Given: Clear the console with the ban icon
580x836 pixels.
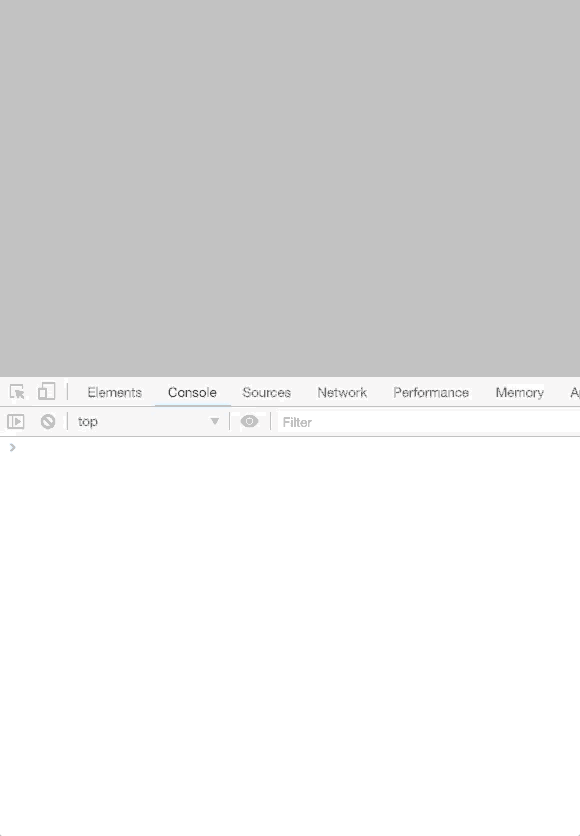Looking at the screenshot, I should point(48,422).
